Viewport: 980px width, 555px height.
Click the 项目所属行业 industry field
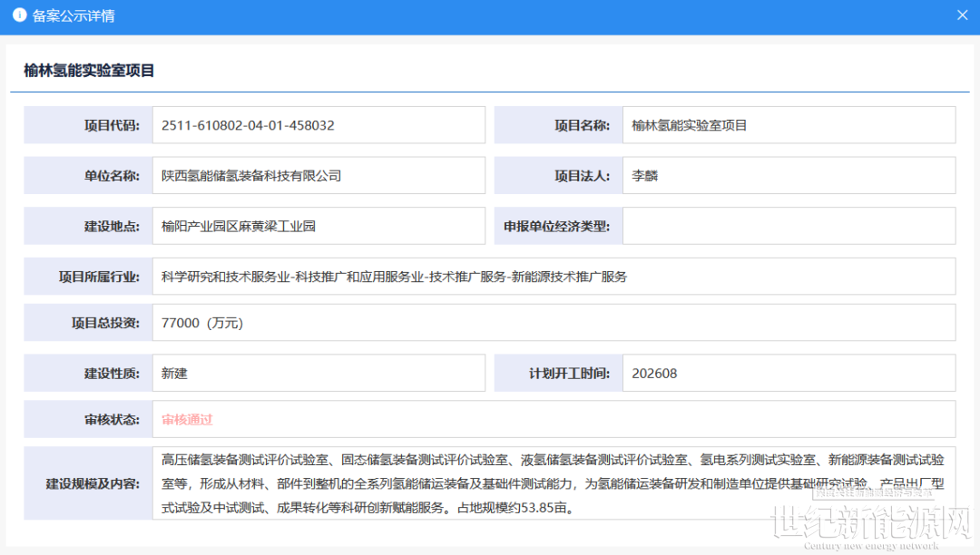click(x=554, y=277)
